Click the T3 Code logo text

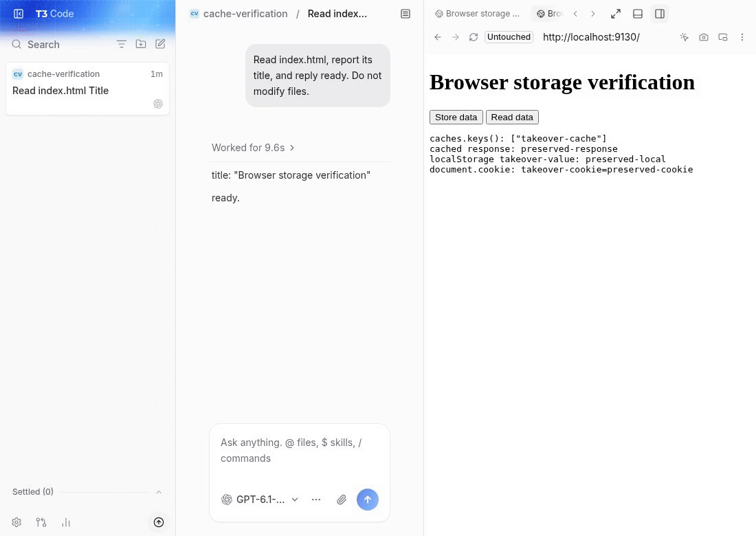tap(54, 14)
